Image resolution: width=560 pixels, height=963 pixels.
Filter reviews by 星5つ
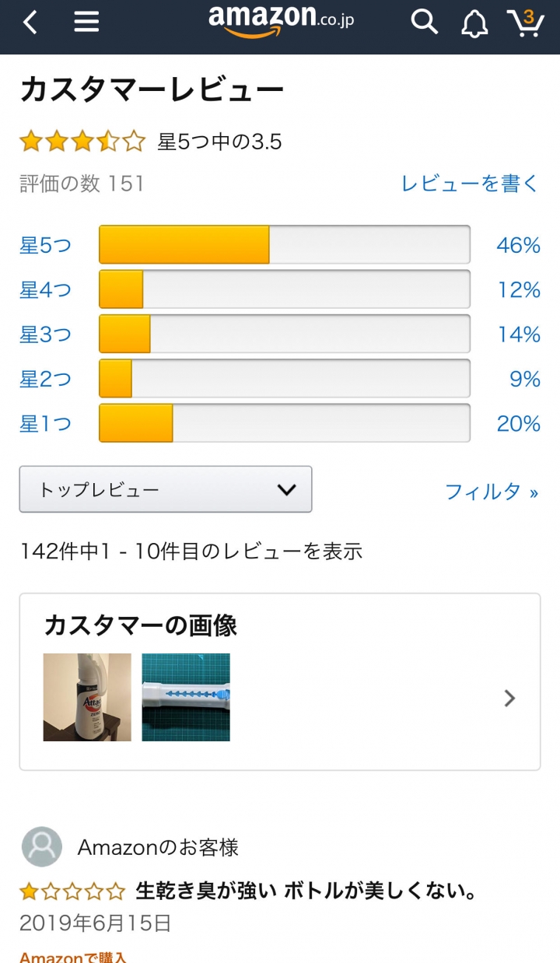pyautogui.click(x=45, y=246)
